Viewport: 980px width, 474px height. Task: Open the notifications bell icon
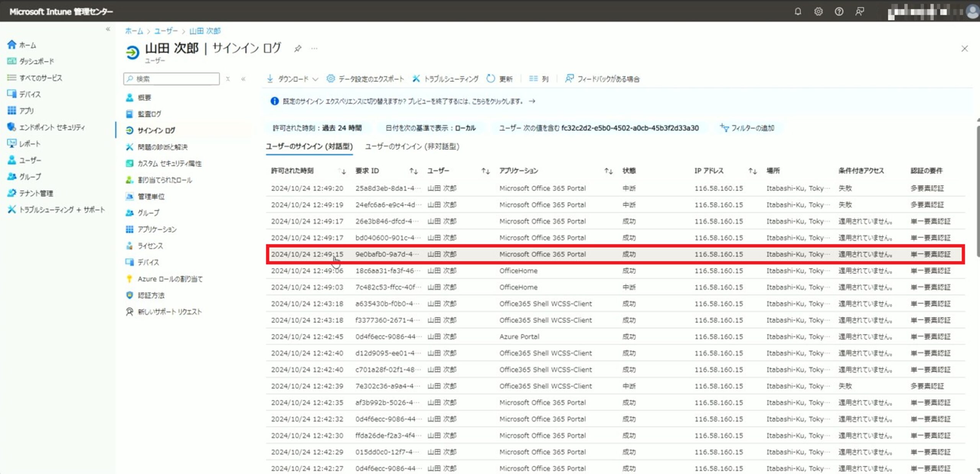coord(798,11)
